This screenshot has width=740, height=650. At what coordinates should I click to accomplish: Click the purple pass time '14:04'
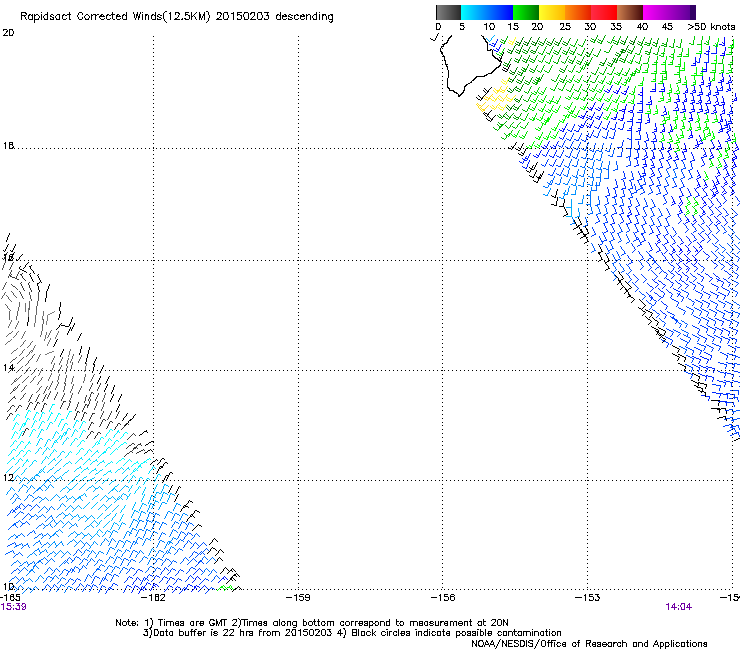[x=679, y=607]
